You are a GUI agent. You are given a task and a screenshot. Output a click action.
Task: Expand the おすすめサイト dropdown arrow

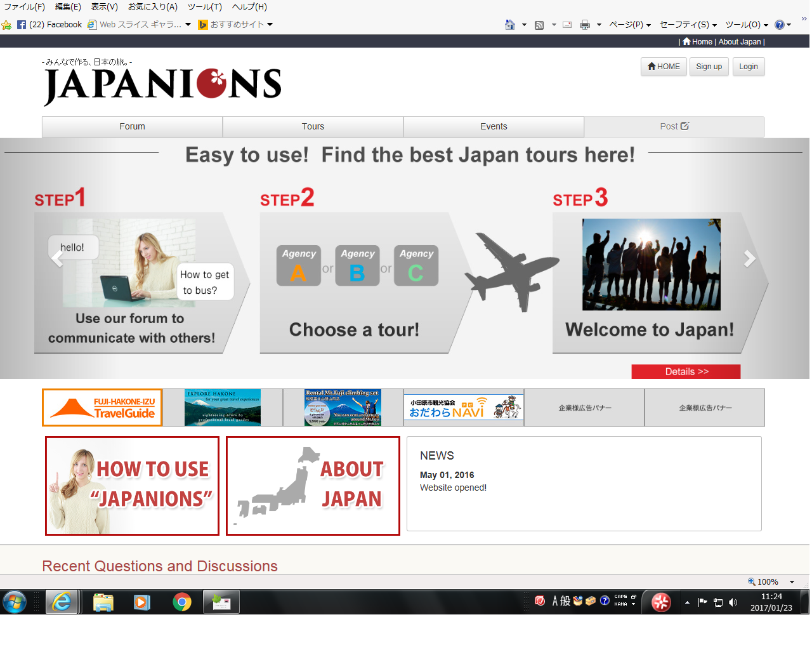(x=270, y=25)
